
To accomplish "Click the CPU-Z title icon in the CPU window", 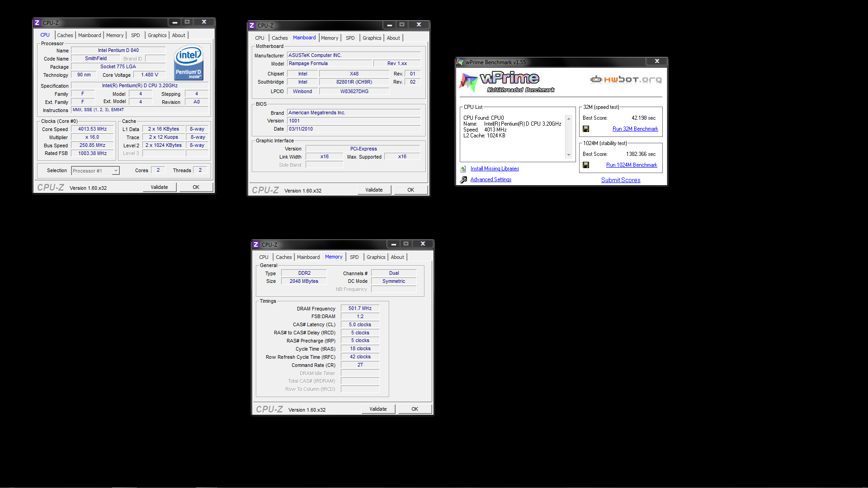I will click(37, 23).
